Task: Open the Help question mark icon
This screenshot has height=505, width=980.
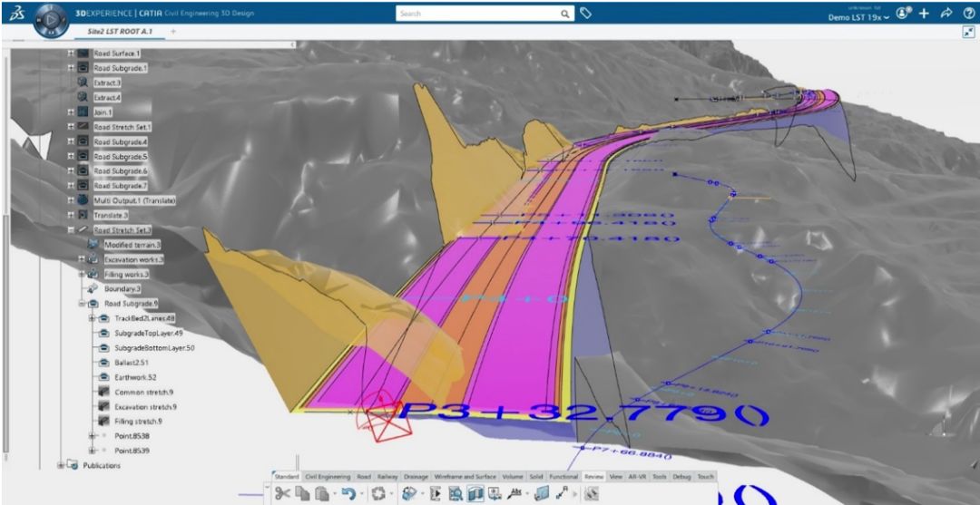Action: coord(967,15)
